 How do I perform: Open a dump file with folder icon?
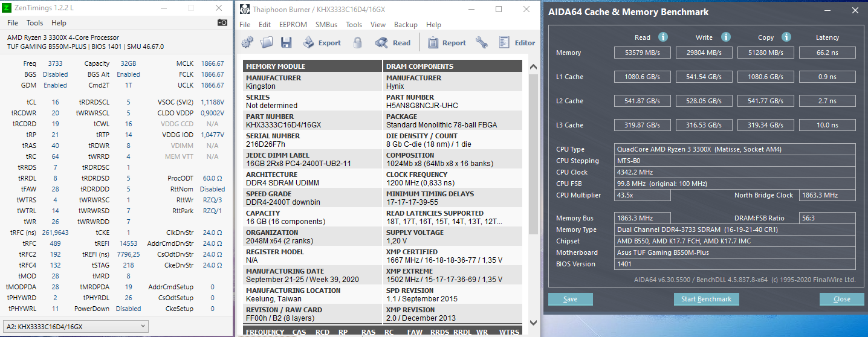(x=267, y=42)
